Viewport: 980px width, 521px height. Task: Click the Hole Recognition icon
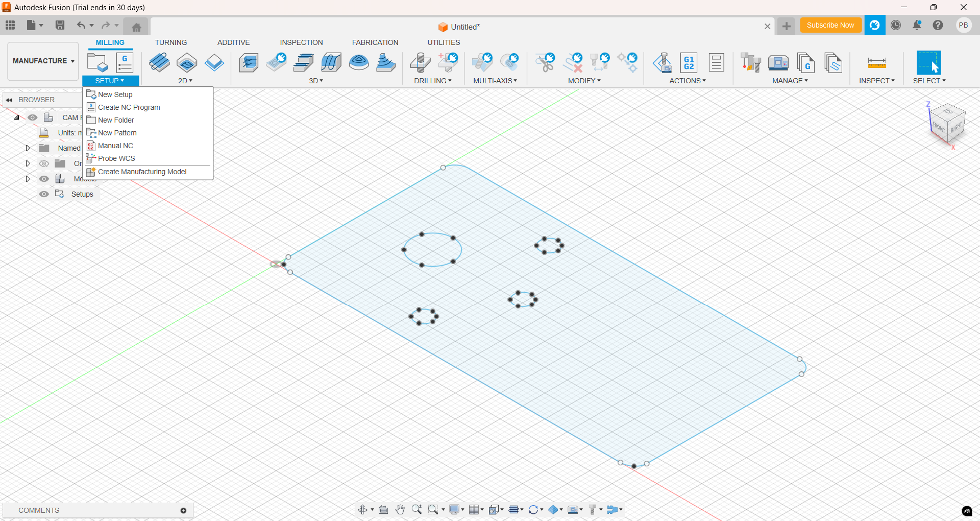click(x=448, y=62)
